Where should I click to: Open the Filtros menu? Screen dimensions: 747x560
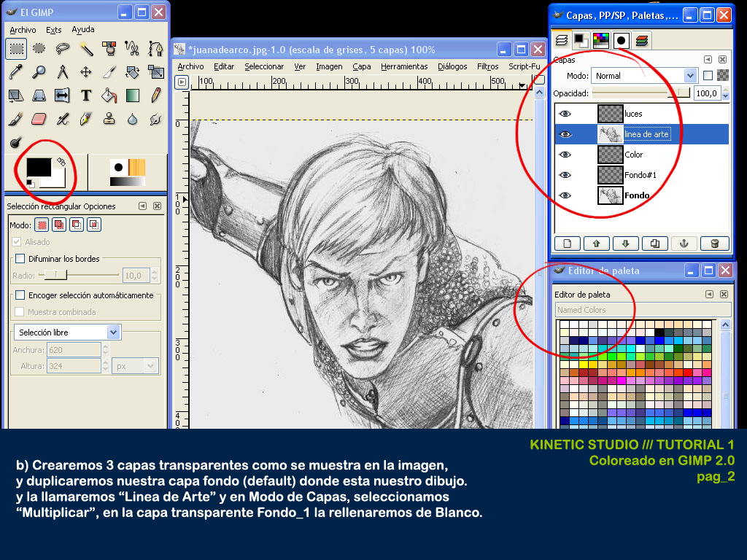tap(488, 66)
